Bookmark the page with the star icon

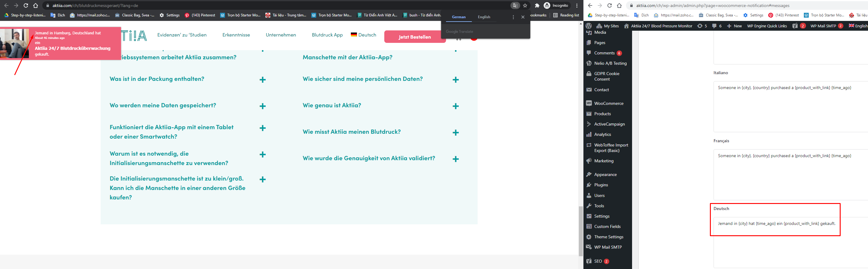(x=525, y=5)
